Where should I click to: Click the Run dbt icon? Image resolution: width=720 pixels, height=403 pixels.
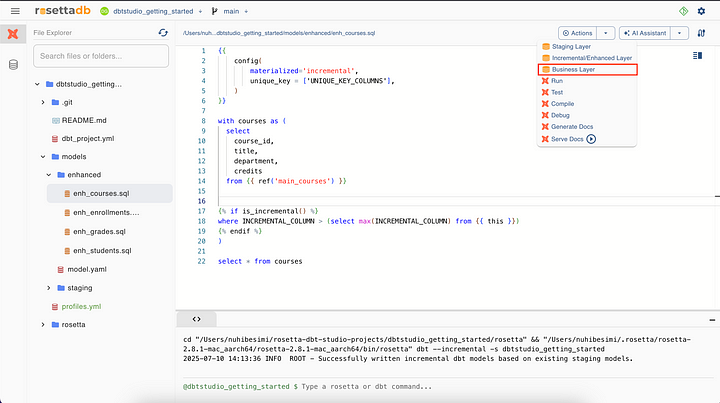[545, 81]
